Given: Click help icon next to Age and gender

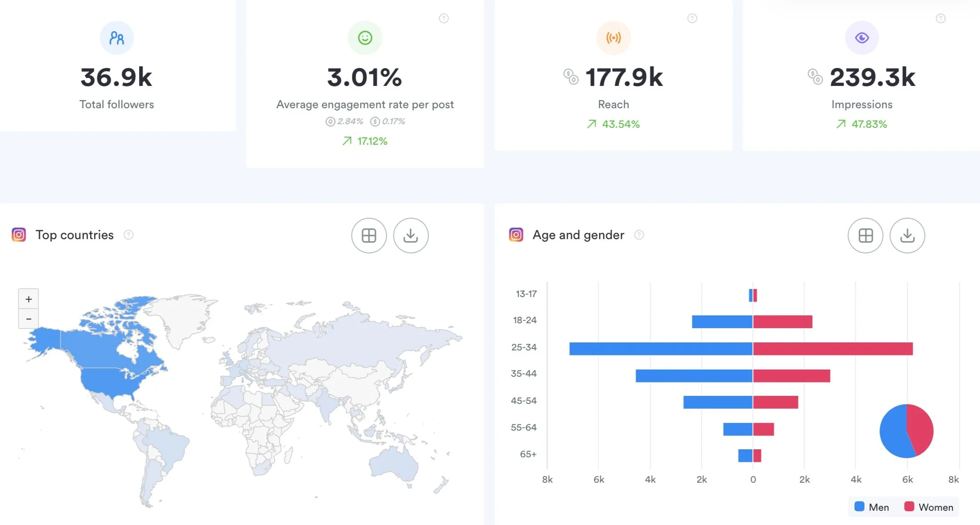Looking at the screenshot, I should click(639, 235).
